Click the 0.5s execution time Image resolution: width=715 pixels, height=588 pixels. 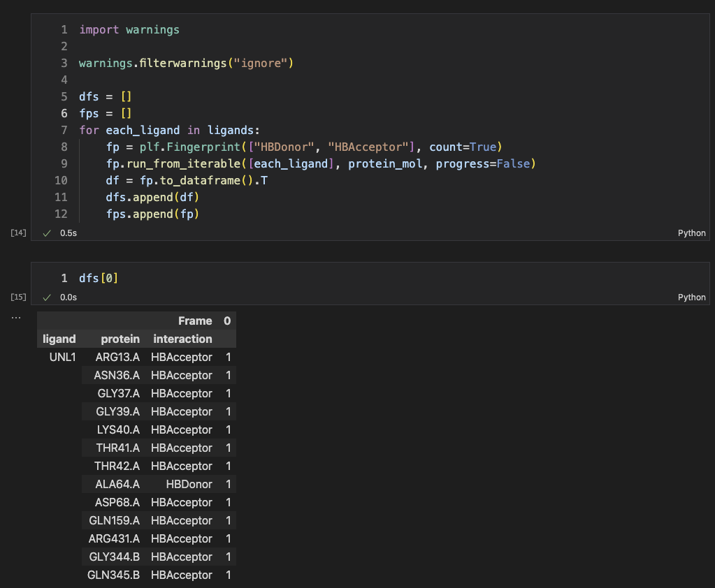click(68, 233)
